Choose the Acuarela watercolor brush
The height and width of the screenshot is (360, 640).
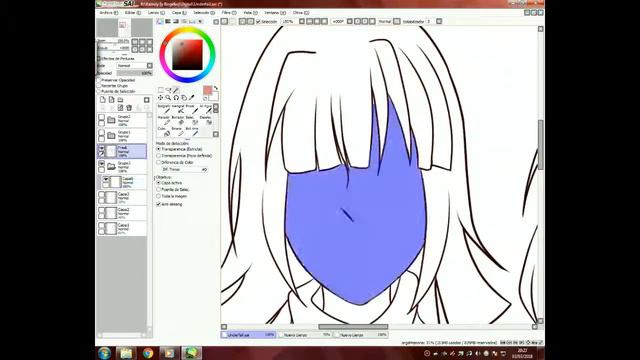pyautogui.click(x=207, y=109)
